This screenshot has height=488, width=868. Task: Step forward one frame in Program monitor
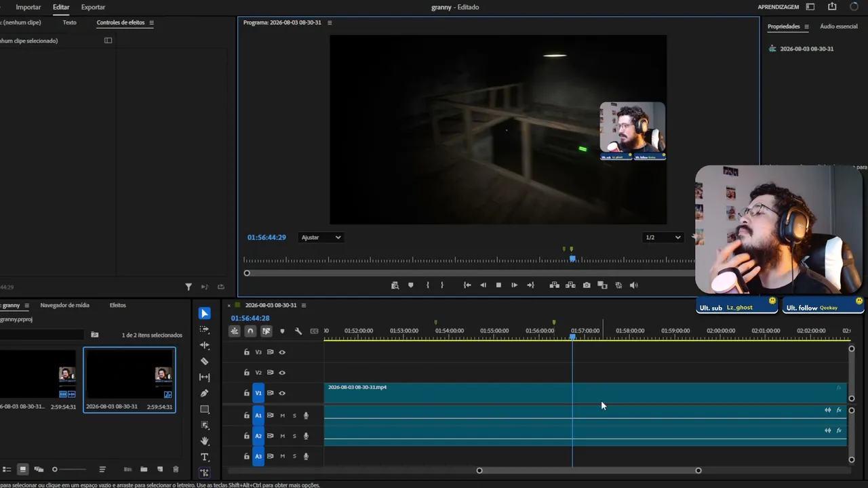tap(514, 285)
